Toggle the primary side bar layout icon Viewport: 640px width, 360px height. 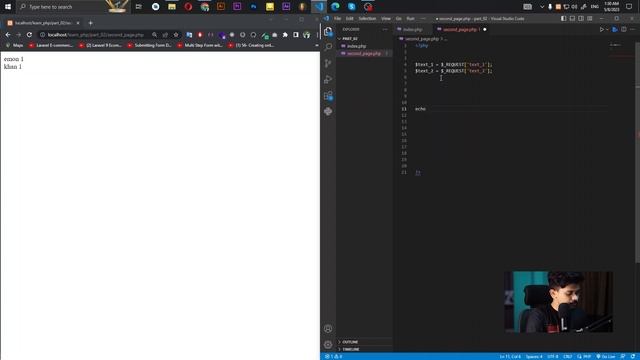563,18
